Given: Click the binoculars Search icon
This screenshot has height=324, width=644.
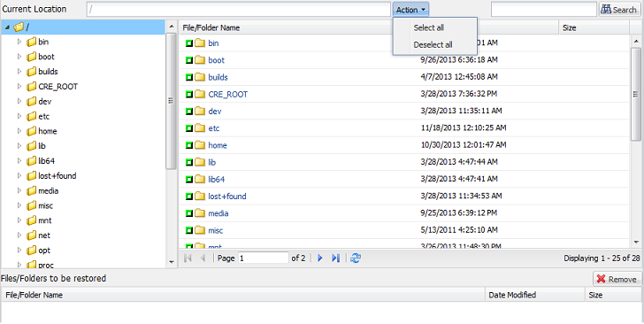Looking at the screenshot, I should tap(606, 10).
